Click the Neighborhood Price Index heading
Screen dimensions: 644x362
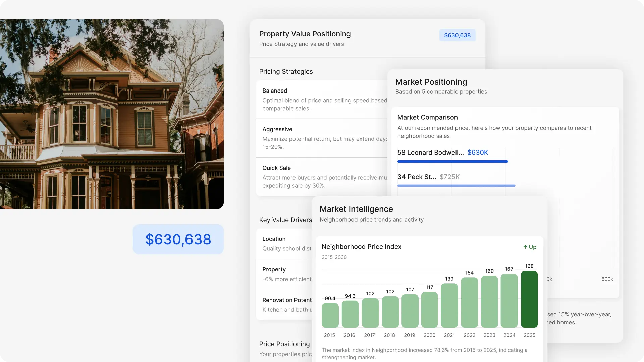[361, 247]
